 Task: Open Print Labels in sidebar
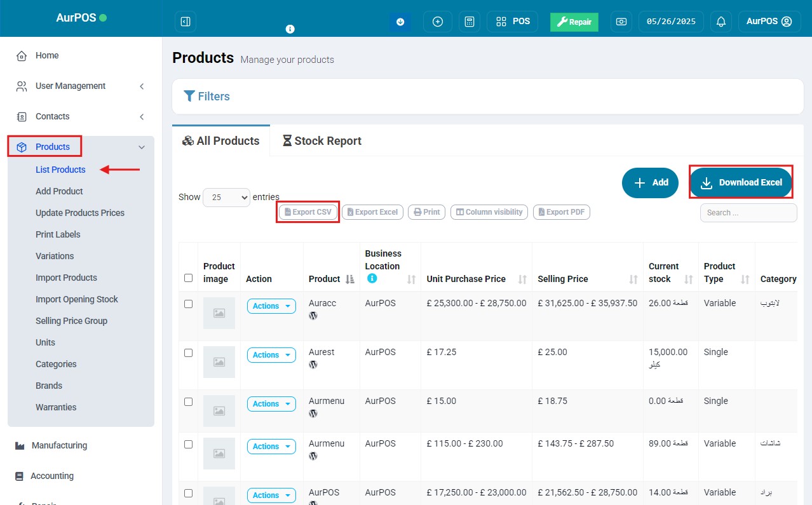[x=58, y=234]
